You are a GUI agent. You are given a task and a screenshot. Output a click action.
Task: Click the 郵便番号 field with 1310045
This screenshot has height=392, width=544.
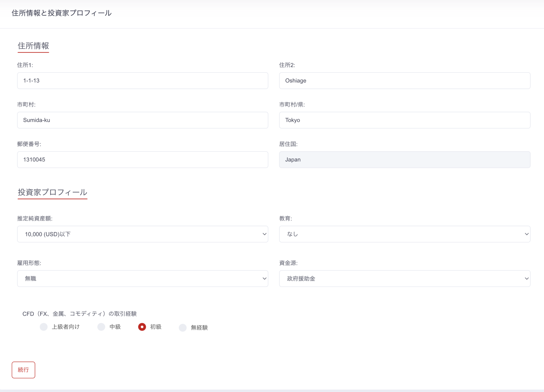click(x=143, y=160)
